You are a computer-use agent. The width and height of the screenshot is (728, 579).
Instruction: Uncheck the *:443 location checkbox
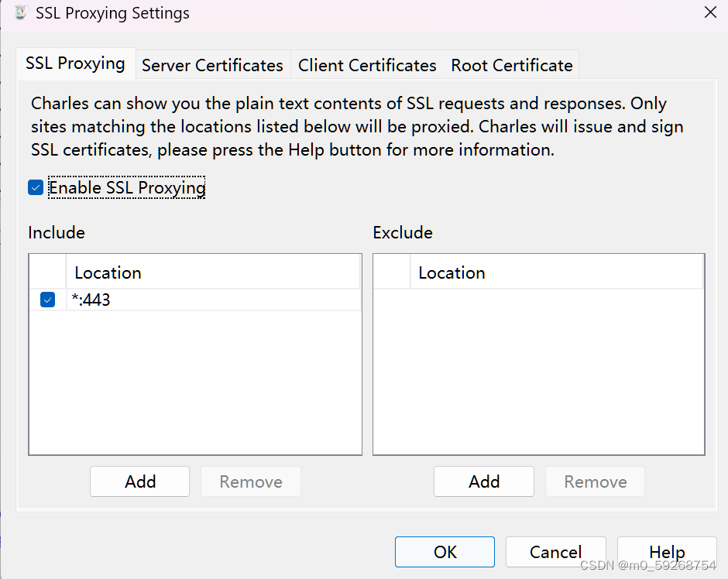[x=47, y=300]
